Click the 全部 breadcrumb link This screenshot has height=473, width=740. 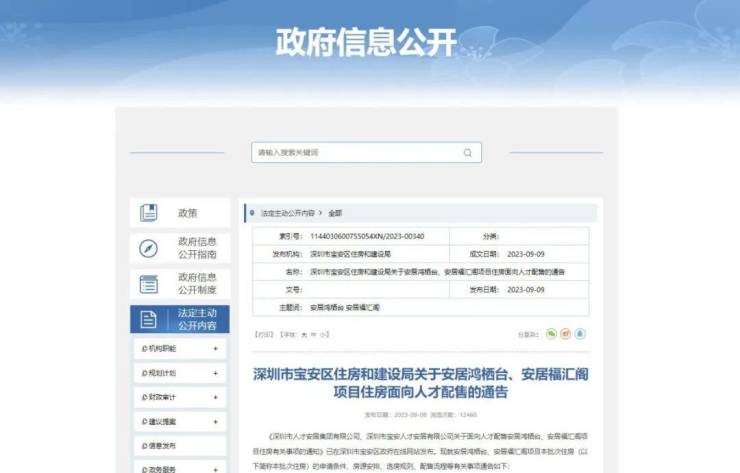335,213
